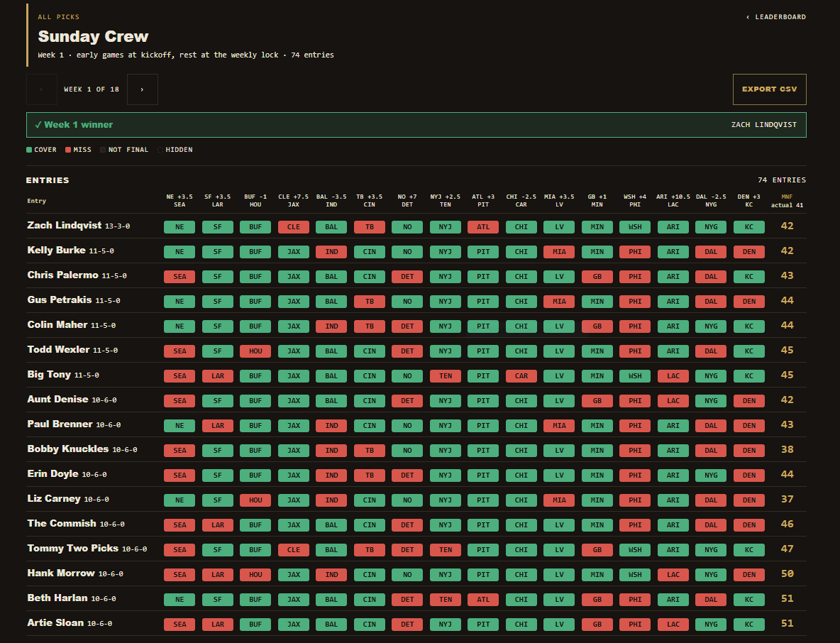The height and width of the screenshot is (643, 840).
Task: Click the ARI +10.5 LAC column header
Action: click(673, 200)
